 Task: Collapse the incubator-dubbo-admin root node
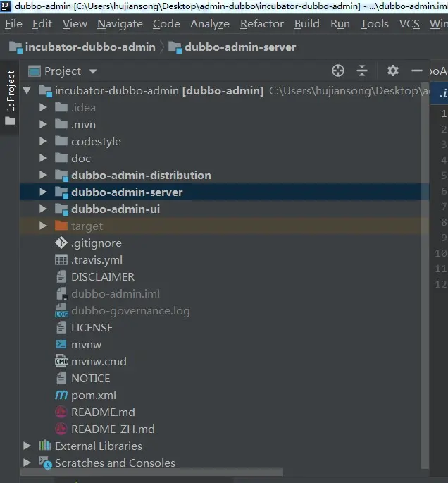pyautogui.click(x=27, y=90)
